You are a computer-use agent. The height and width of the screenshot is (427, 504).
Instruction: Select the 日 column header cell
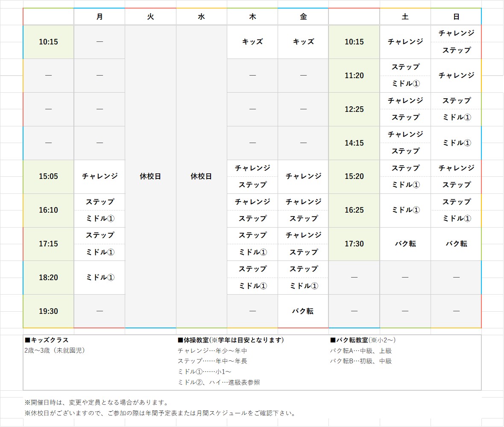pos(456,17)
